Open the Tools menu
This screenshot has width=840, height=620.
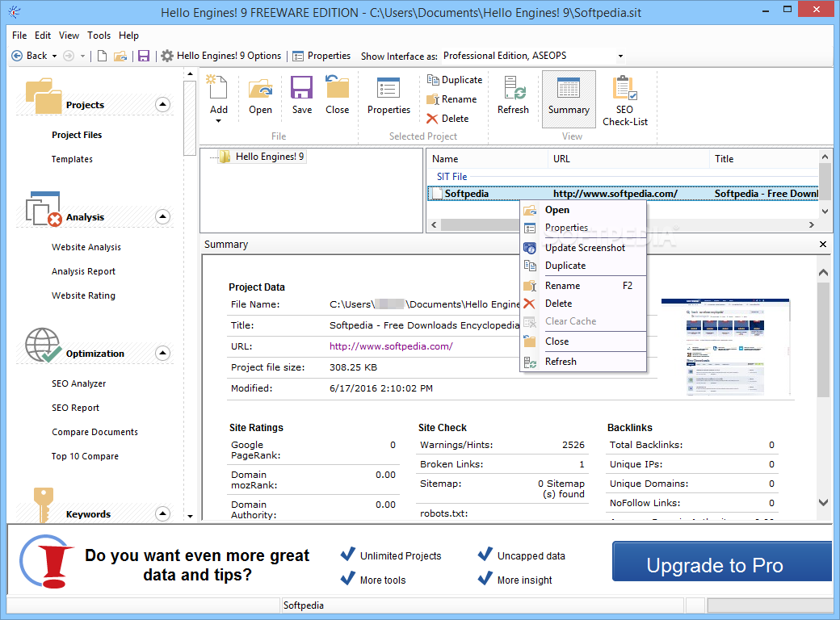click(99, 36)
